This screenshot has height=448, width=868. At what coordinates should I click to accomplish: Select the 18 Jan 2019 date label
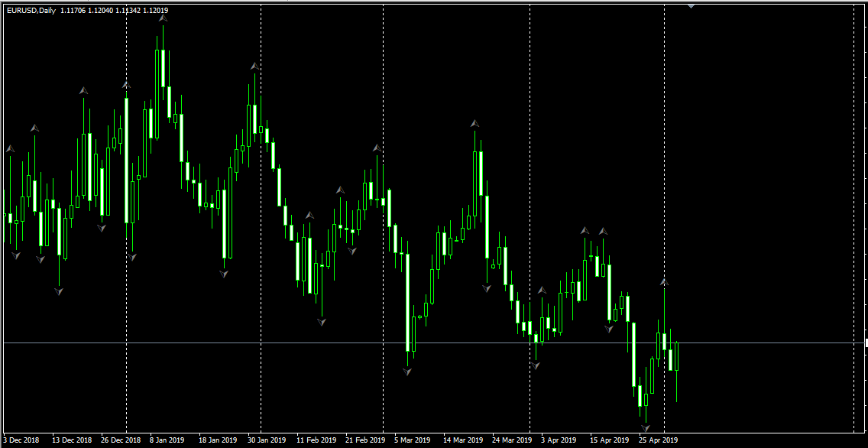point(218,440)
